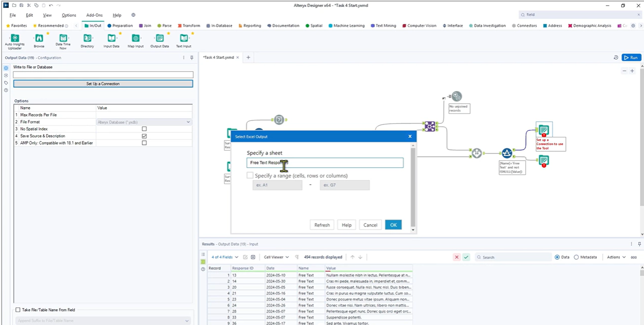644x325 pixels.
Task: Open the File menu
Action: 12,15
